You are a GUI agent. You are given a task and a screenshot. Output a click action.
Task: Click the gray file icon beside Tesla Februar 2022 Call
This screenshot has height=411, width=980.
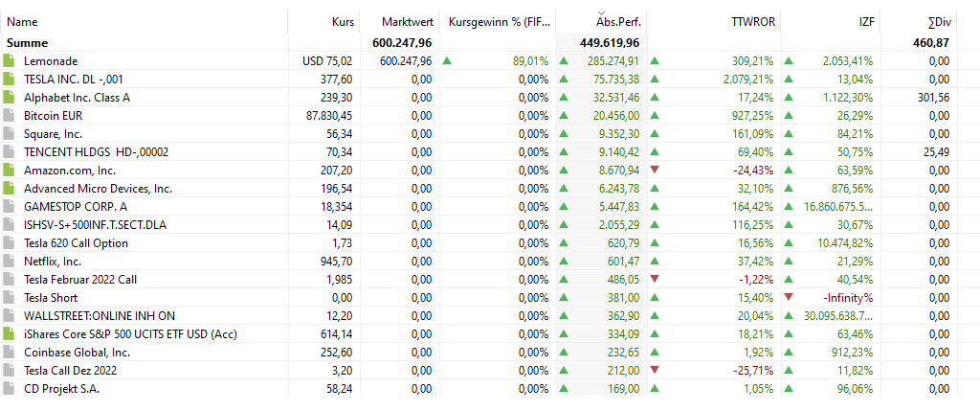[8, 280]
